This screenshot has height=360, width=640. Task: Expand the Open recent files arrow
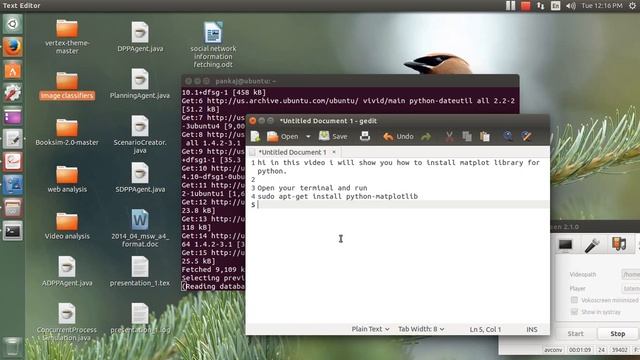point(308,137)
